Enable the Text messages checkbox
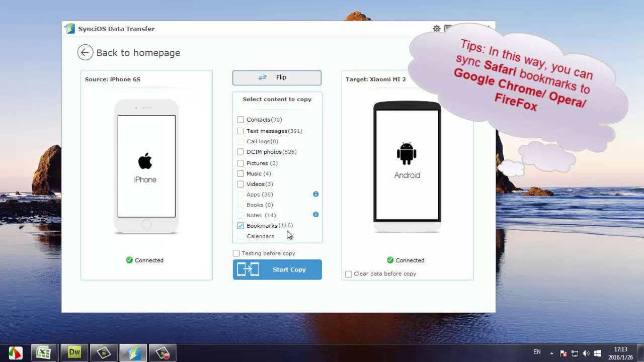 coord(240,131)
